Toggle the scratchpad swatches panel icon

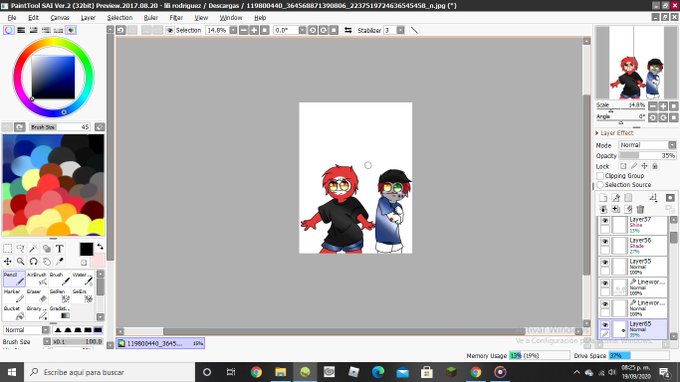[71, 30]
